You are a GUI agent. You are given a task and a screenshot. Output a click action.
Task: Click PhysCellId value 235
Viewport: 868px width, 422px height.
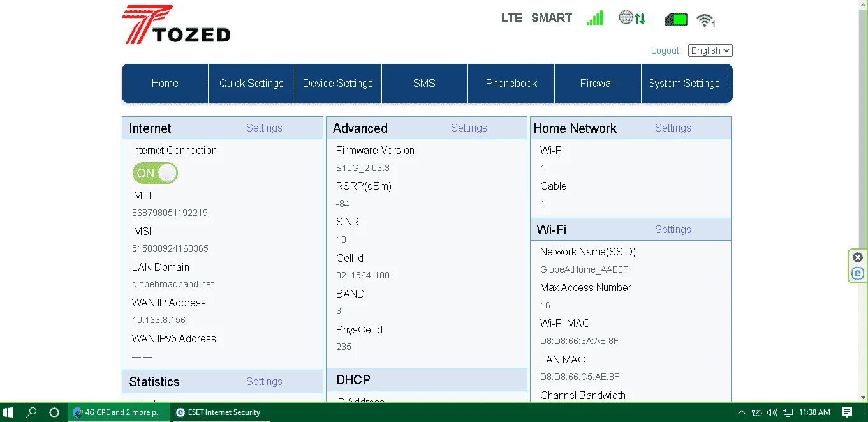[x=344, y=347]
